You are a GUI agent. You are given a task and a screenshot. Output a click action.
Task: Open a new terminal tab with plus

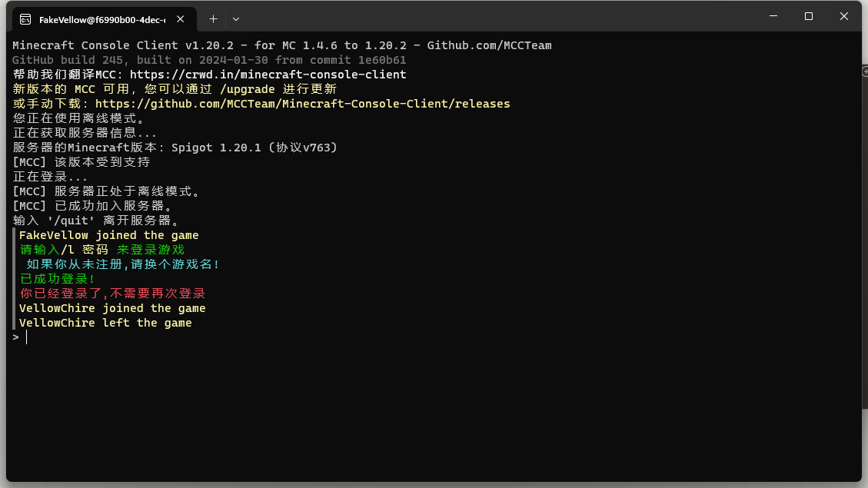click(213, 19)
